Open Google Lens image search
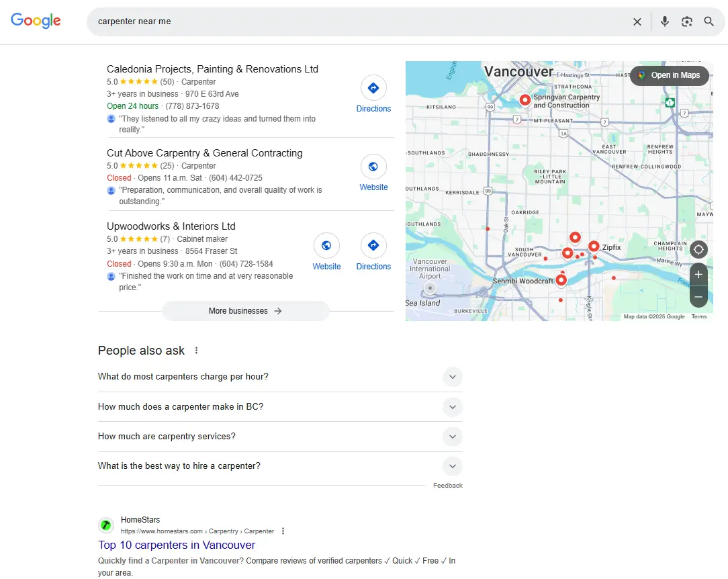This screenshot has height=579, width=728. pyautogui.click(x=686, y=21)
